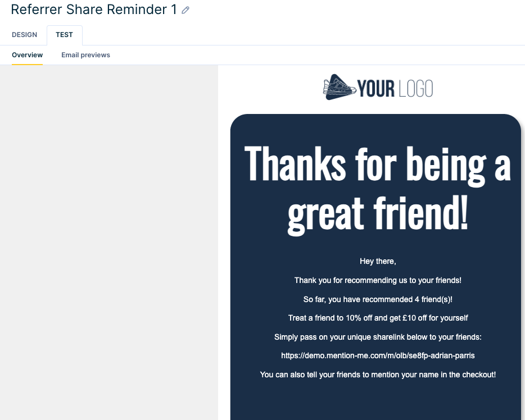Click the empty gray panel left of preview
This screenshot has height=420, width=525.
click(109, 243)
